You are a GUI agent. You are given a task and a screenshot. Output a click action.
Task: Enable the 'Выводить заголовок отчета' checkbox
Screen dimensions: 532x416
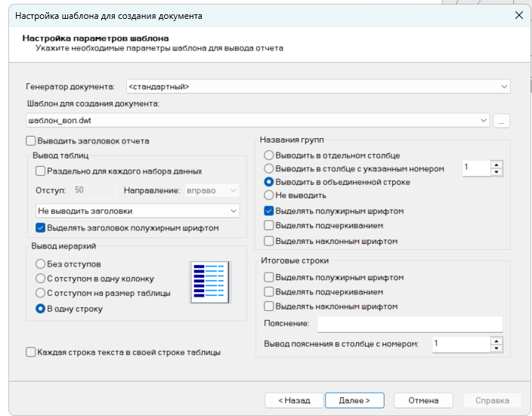(x=31, y=140)
